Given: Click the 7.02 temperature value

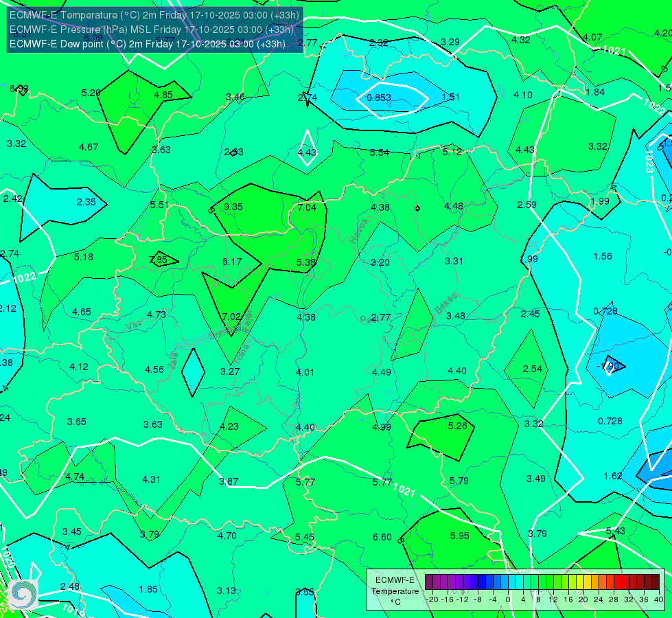Looking at the screenshot, I should coord(232,317).
